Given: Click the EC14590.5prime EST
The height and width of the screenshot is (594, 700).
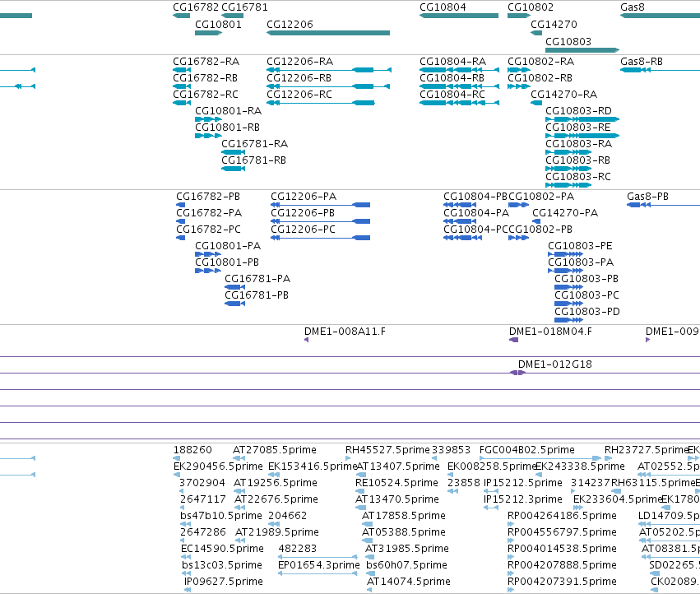Looking at the screenshot, I should [x=186, y=556].
